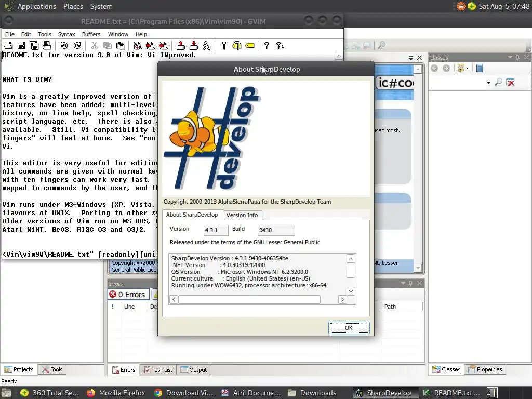Open the search combo box dropdown in Classes panel
This screenshot has height=399, width=532.
488,83
